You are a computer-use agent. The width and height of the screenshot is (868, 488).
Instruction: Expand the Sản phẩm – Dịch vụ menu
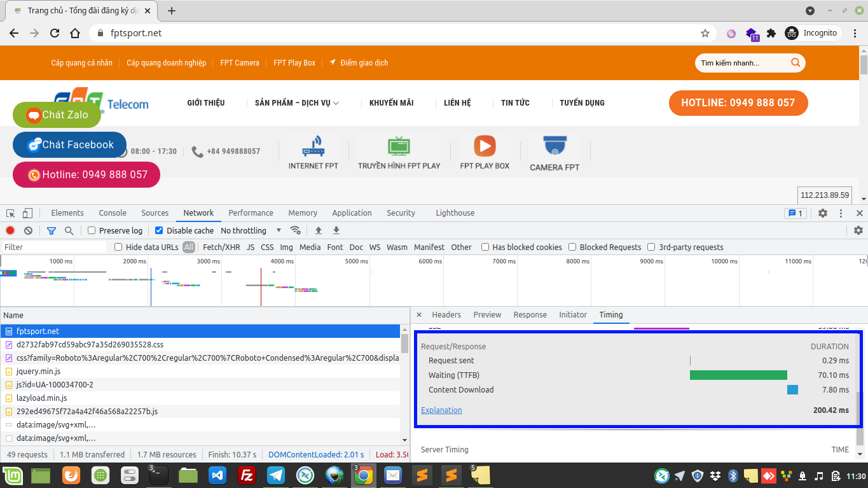click(x=296, y=103)
